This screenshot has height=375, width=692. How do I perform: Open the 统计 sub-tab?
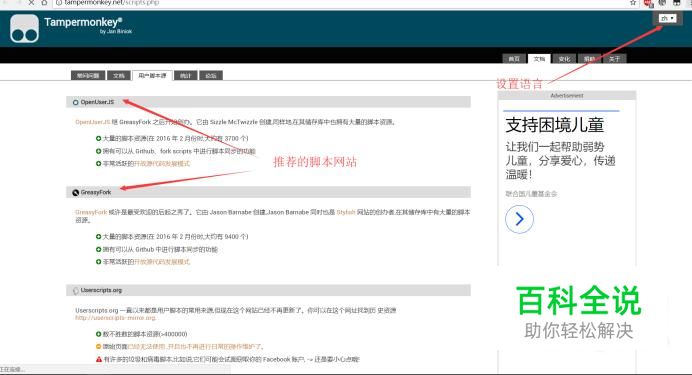click(x=185, y=76)
